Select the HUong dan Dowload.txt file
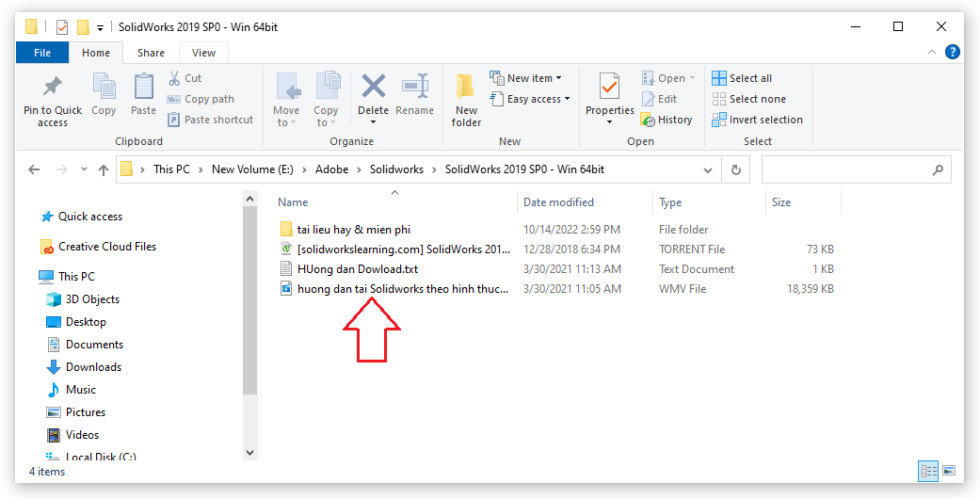The width and height of the screenshot is (980, 499). (357, 269)
